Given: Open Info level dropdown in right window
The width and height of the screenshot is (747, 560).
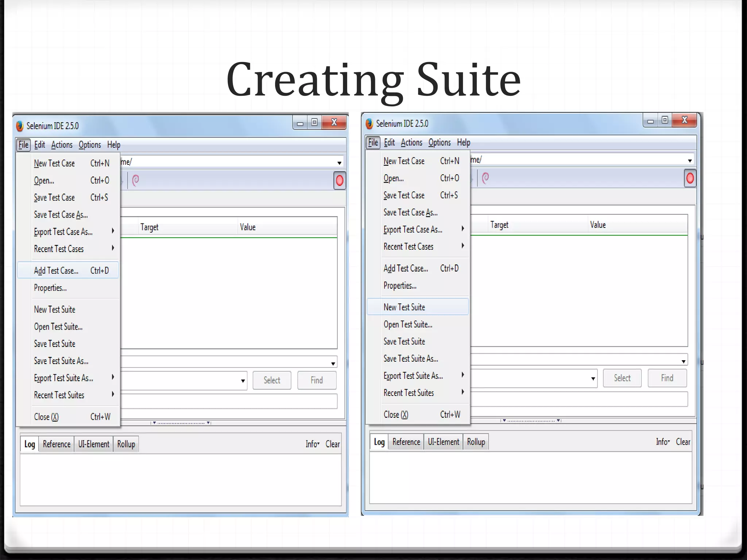Looking at the screenshot, I should coord(663,442).
